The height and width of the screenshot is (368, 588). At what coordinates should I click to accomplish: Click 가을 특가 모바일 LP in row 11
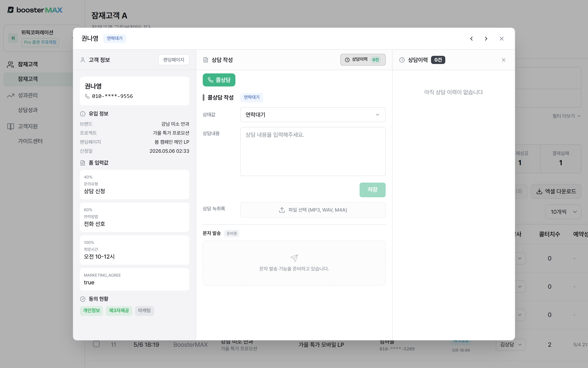point(321,345)
